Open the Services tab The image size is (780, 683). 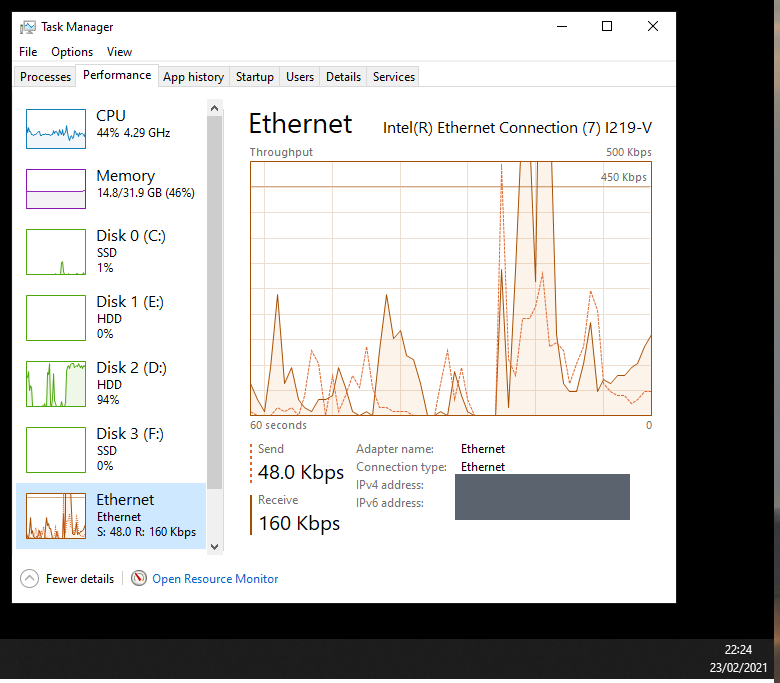(394, 77)
